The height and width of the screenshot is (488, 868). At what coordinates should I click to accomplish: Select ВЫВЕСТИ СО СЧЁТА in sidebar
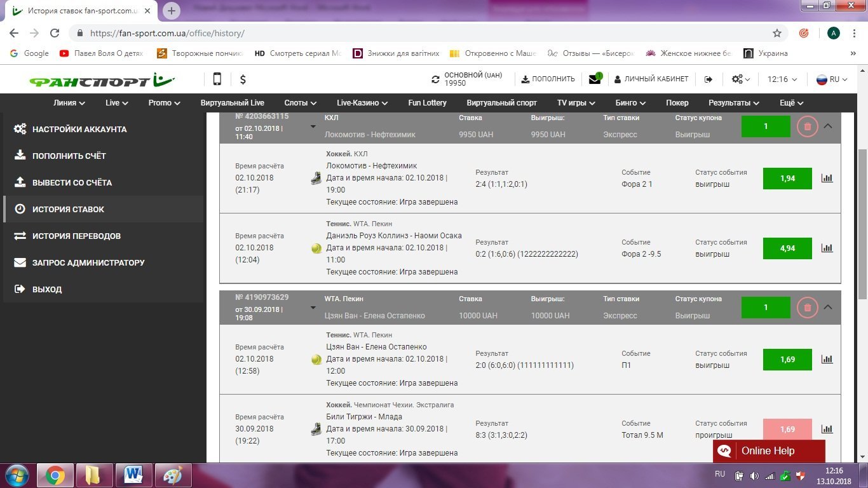click(x=72, y=182)
